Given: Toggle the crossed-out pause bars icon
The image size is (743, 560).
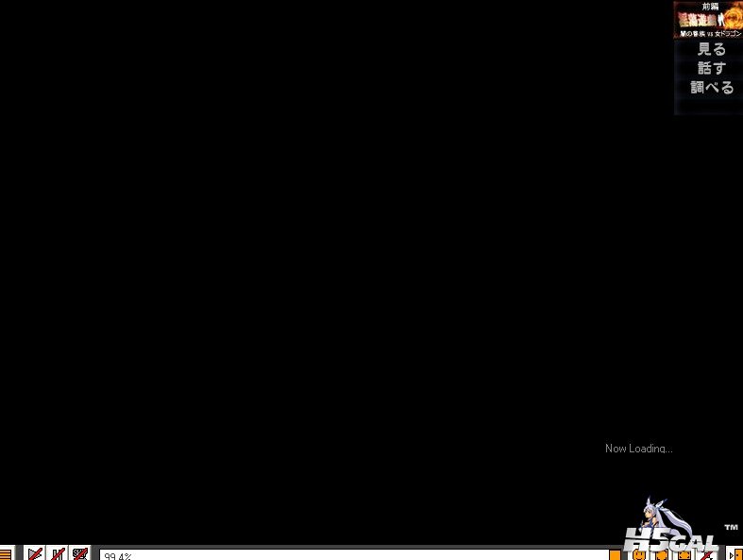Looking at the screenshot, I should click(x=58, y=554).
